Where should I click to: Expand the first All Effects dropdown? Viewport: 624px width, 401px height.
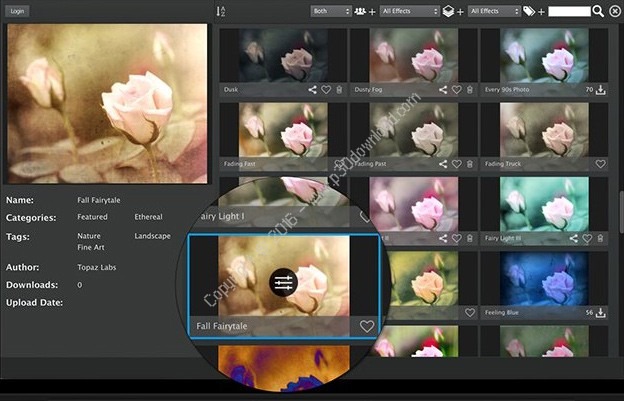tap(409, 11)
